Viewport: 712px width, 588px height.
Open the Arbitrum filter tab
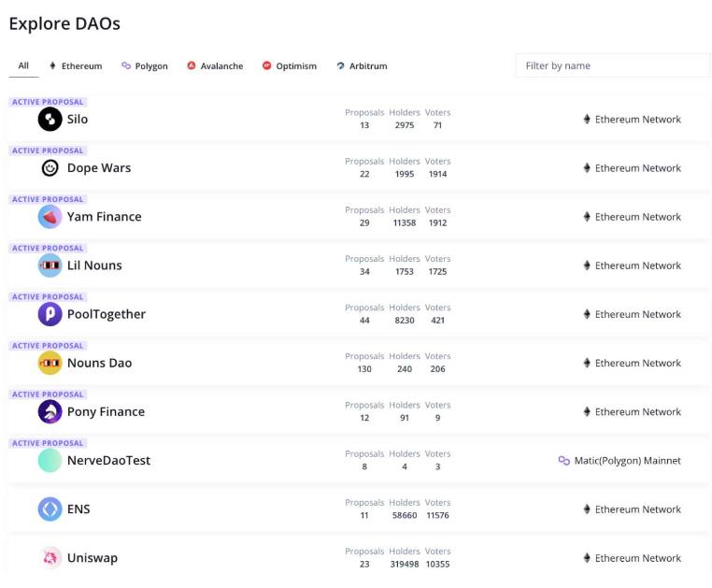[362, 66]
